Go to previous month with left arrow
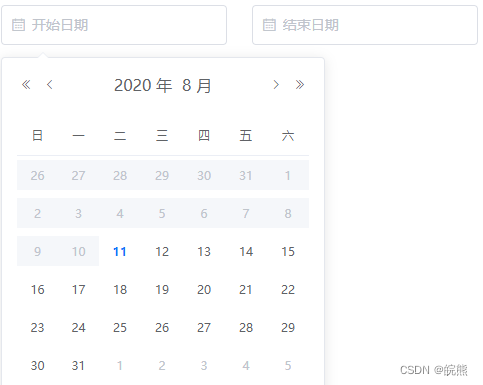This screenshot has width=483, height=385. [x=50, y=85]
